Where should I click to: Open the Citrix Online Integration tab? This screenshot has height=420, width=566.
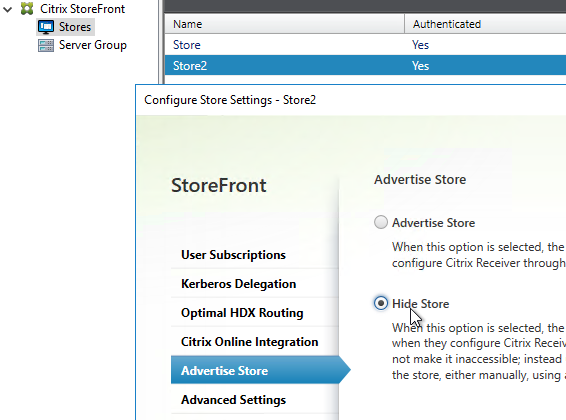254,341
